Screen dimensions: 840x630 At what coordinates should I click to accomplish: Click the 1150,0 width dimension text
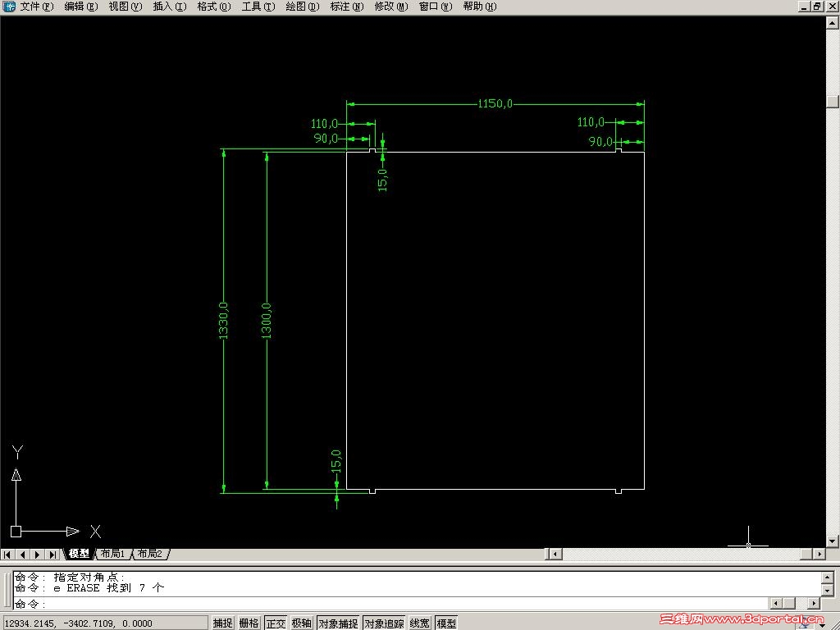point(495,103)
